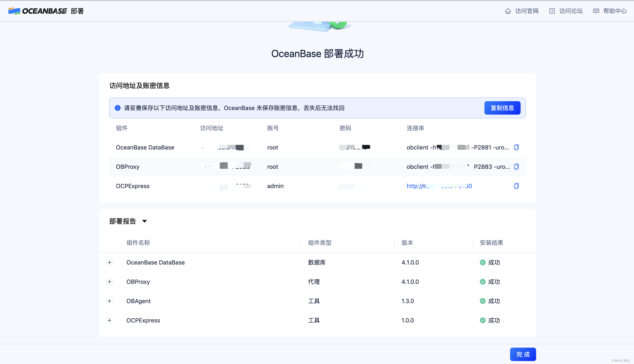This screenshot has height=364, width=634.
Task: Click the 安装结果 column header
Action: point(491,243)
